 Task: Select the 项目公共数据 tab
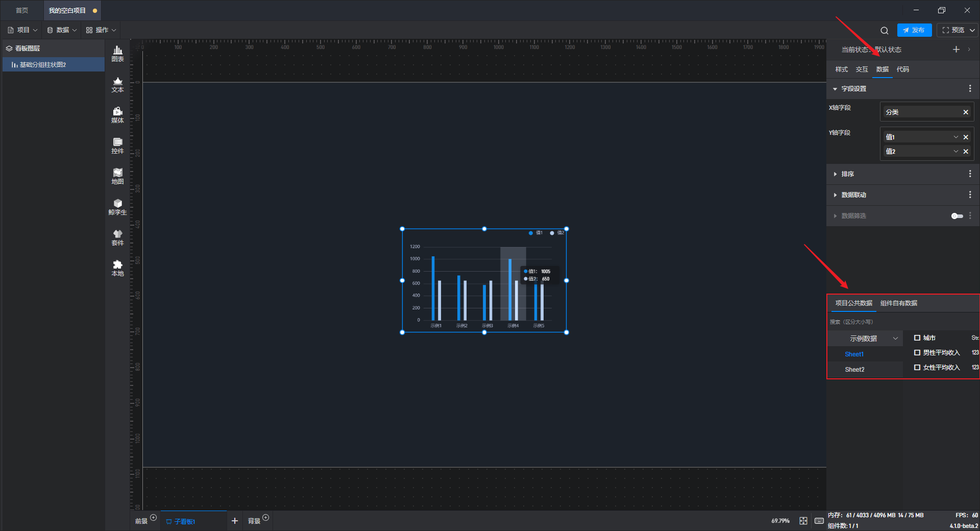pos(854,303)
